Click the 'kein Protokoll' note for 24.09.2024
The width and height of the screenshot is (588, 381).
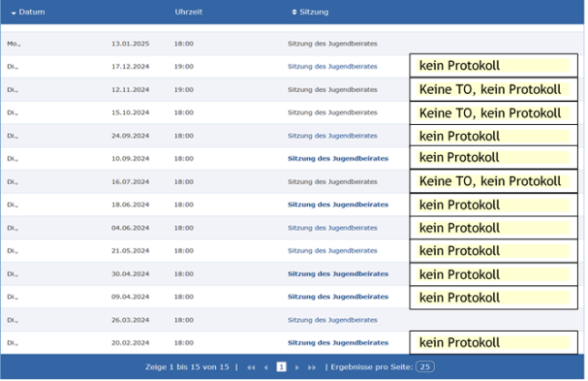(493, 135)
